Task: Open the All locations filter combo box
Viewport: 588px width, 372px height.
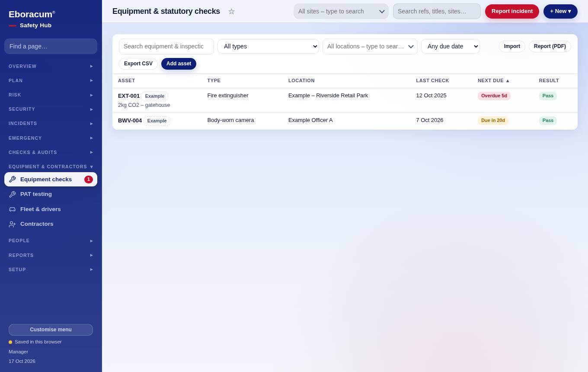Action: [370, 46]
